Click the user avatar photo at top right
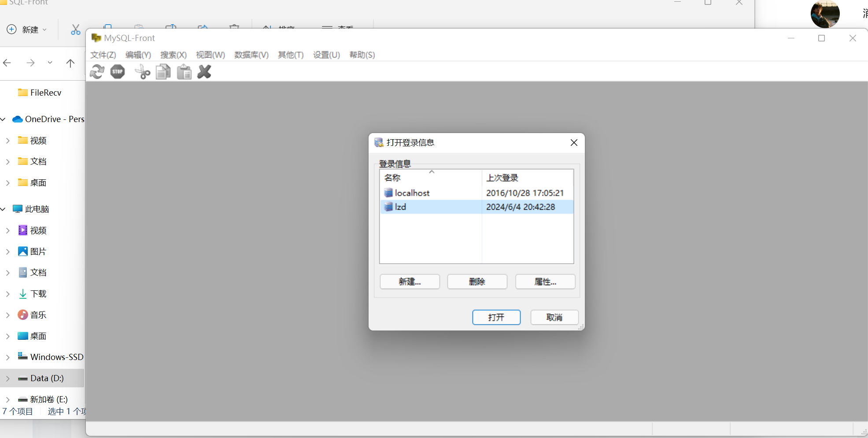The image size is (868, 438). tap(825, 13)
